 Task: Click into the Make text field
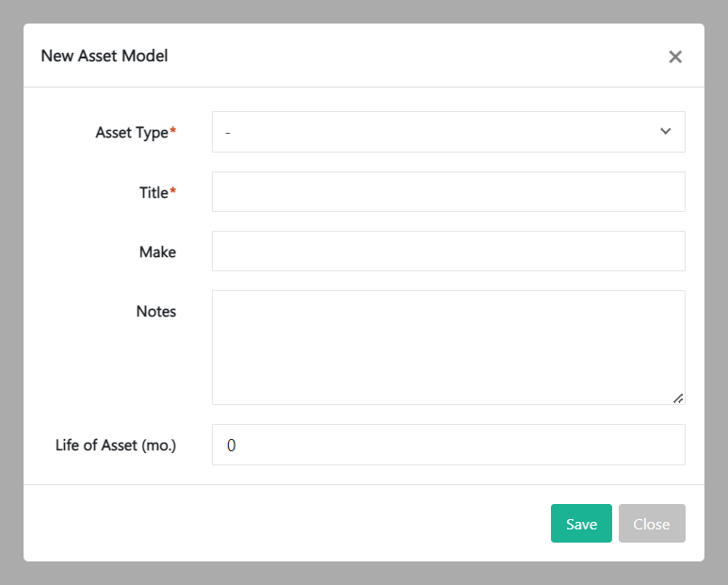point(448,252)
